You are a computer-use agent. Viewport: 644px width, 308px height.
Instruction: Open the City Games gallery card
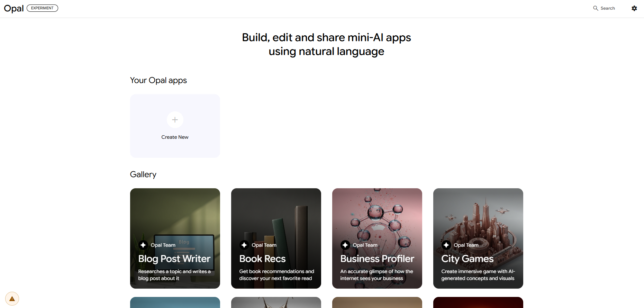pos(478,238)
